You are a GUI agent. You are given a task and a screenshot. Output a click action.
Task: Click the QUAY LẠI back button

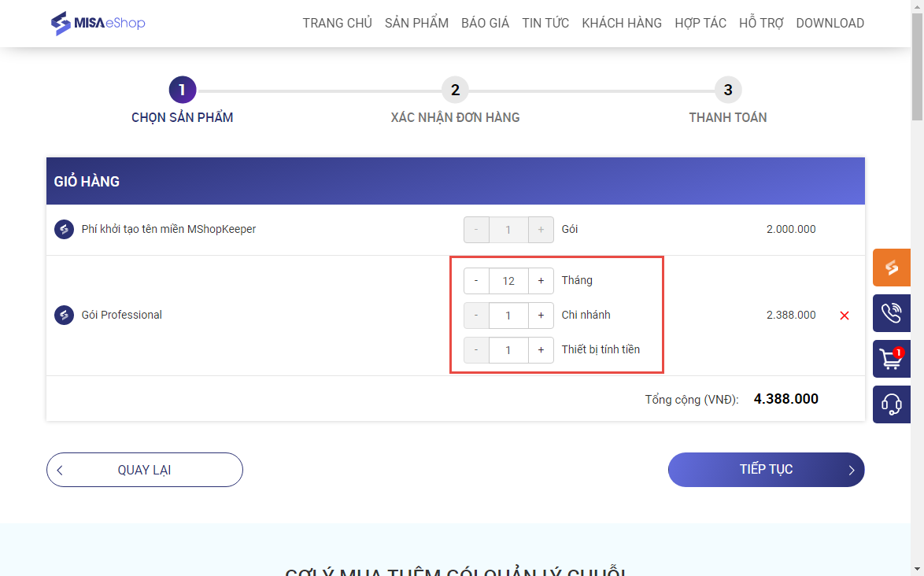(144, 470)
